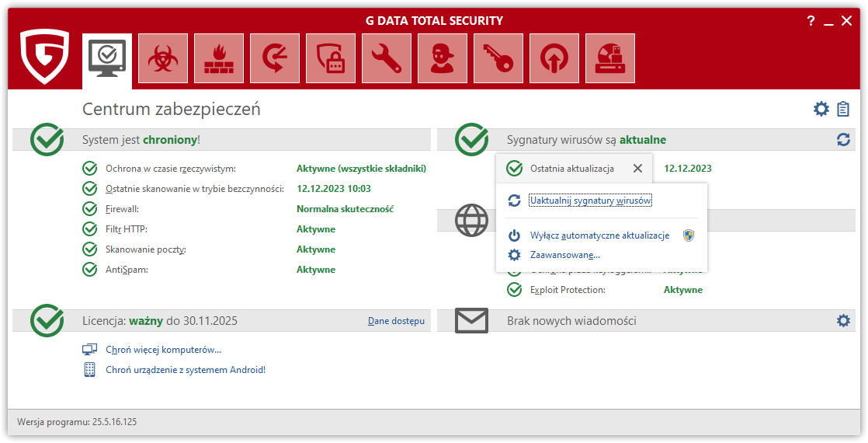This screenshot has height=443, width=868.
Task: Close the Ostatnia aktualizacja popup with X
Action: (x=637, y=169)
